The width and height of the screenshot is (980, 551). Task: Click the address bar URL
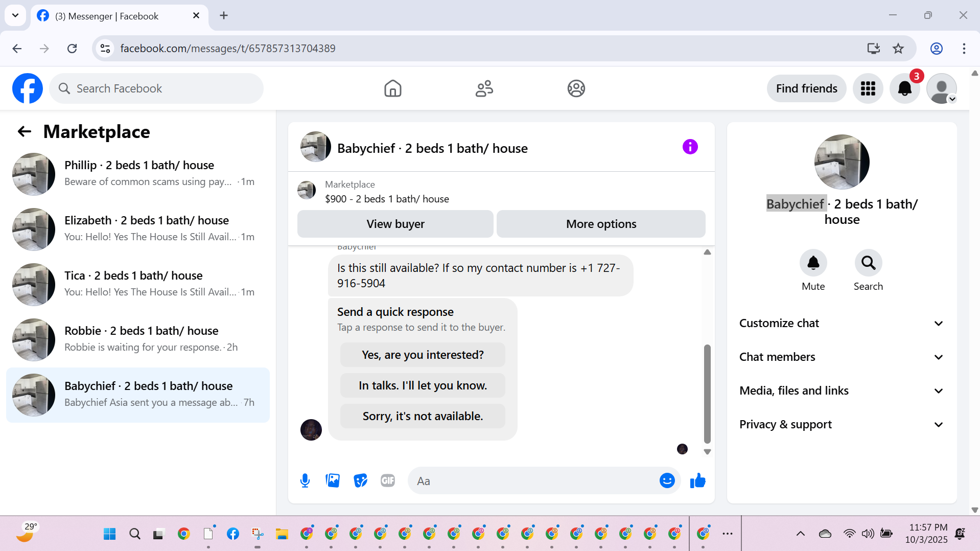[x=228, y=49]
